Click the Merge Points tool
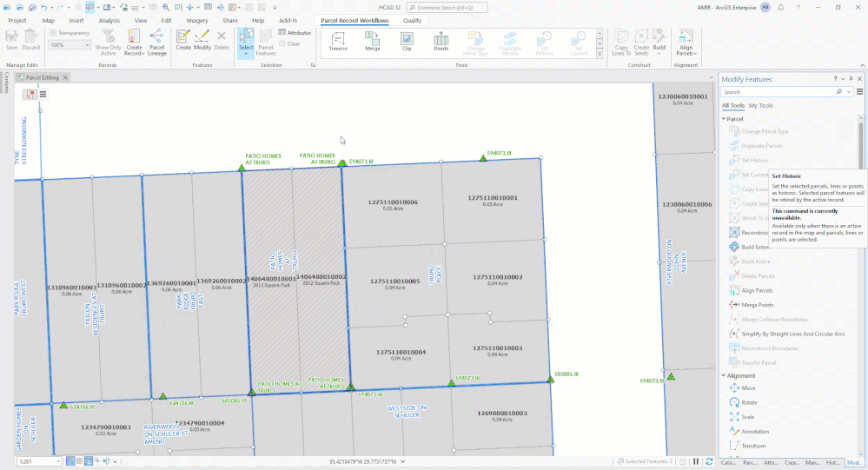This screenshot has height=470, width=868. pos(756,305)
